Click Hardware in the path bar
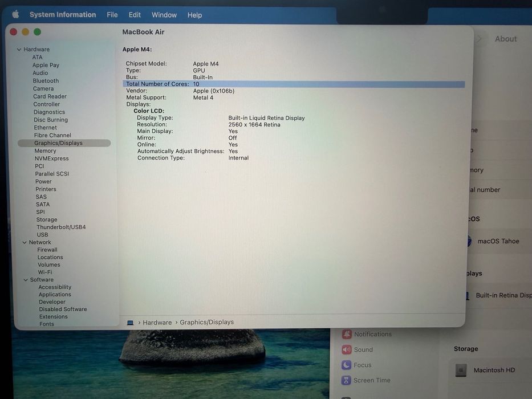Screen dimensions: 532x399 (x=157, y=322)
